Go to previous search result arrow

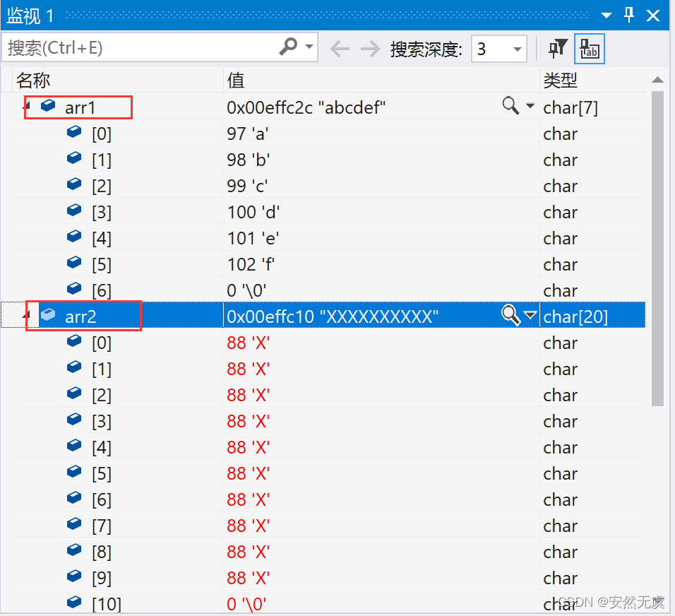click(340, 48)
